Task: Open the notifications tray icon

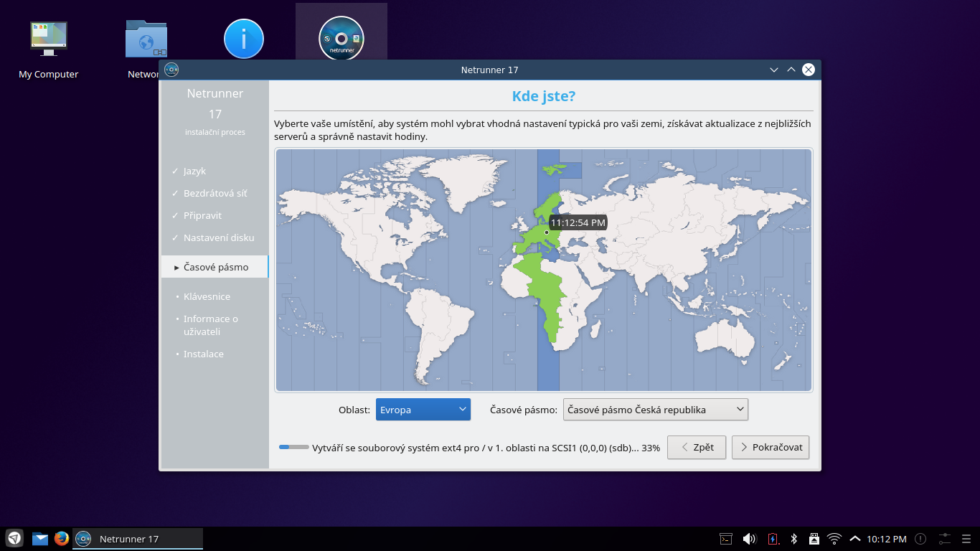Action: (920, 539)
